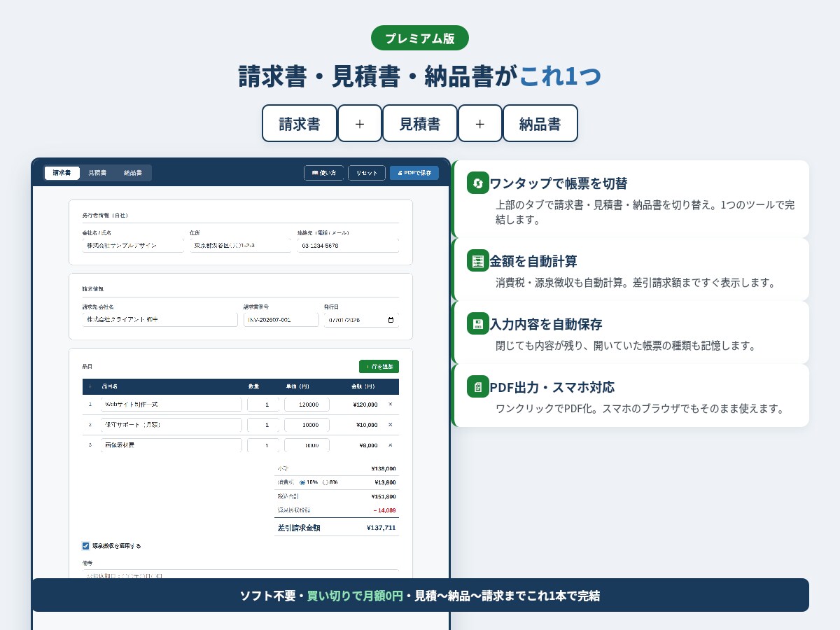Delete the 保守サポート row via × icon
This screenshot has height=630, width=840.
click(391, 425)
